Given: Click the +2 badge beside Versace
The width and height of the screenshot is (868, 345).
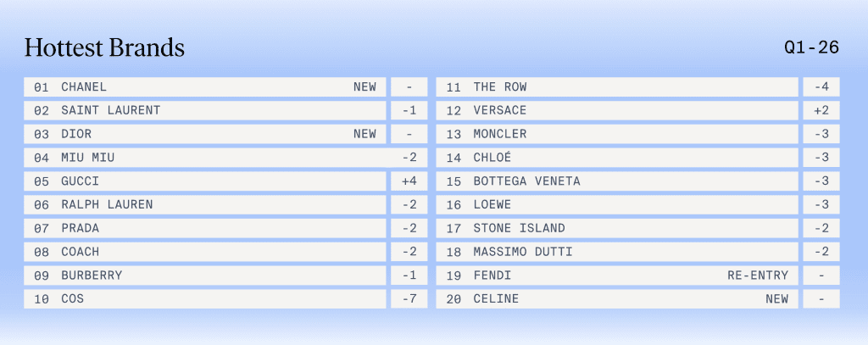Looking at the screenshot, I should tap(821, 110).
